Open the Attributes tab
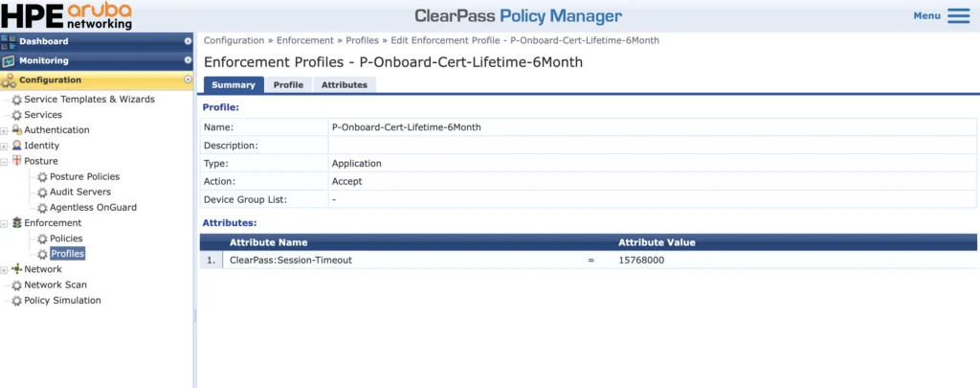The image size is (980, 388). pyautogui.click(x=345, y=85)
